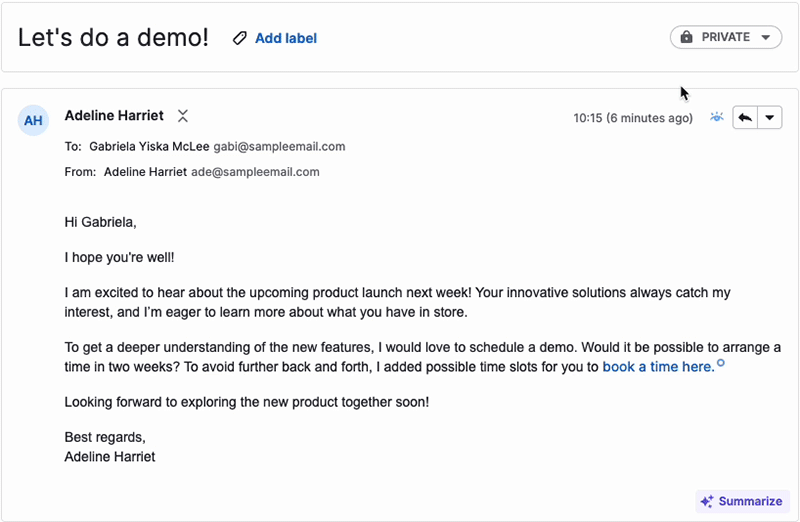Click the "Hi Gabriela," greeting line
This screenshot has height=522, width=800.
click(100, 222)
